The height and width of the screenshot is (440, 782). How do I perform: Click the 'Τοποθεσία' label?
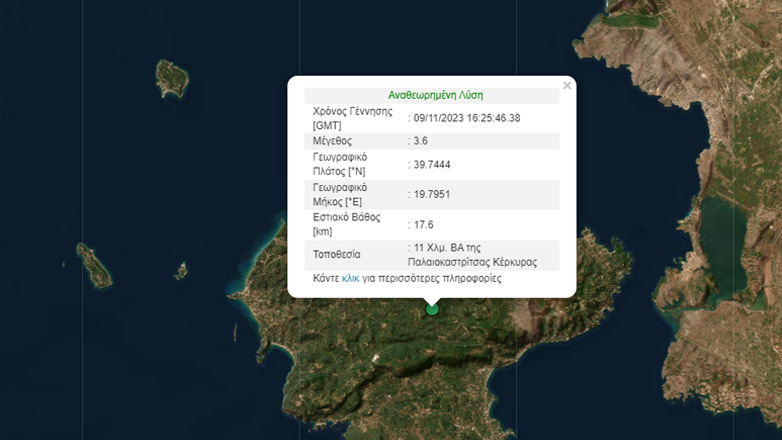[337, 254]
